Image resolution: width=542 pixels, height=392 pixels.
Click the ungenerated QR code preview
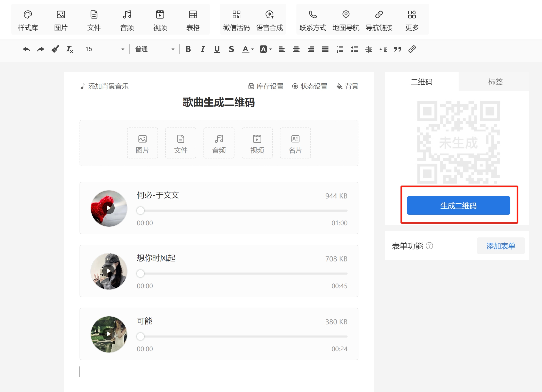pyautogui.click(x=458, y=142)
